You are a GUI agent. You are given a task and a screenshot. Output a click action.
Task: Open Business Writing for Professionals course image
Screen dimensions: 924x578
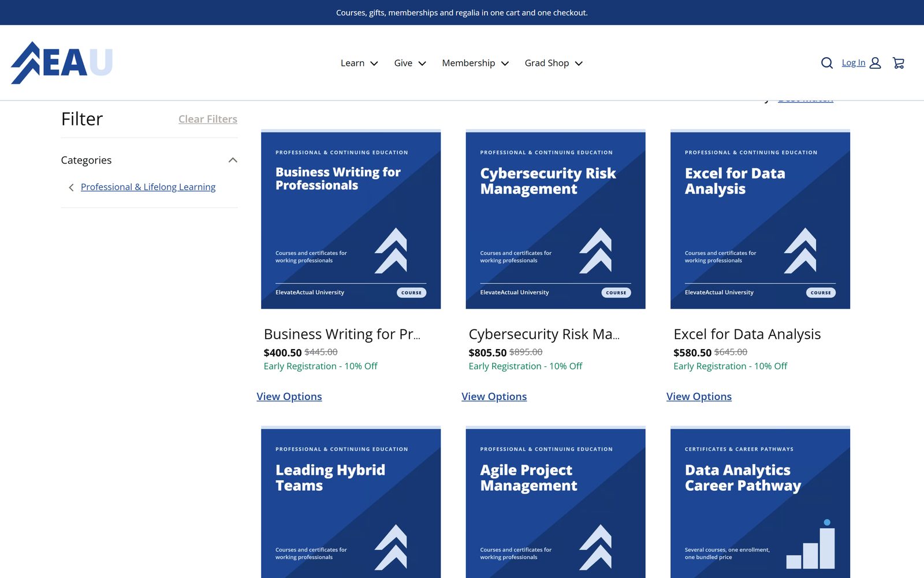pyautogui.click(x=351, y=219)
